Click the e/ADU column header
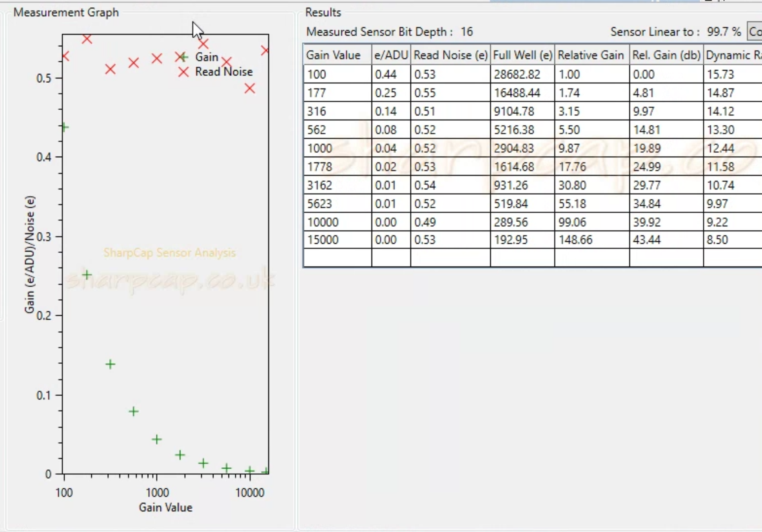Screen dimensions: 762x532 tap(391, 55)
